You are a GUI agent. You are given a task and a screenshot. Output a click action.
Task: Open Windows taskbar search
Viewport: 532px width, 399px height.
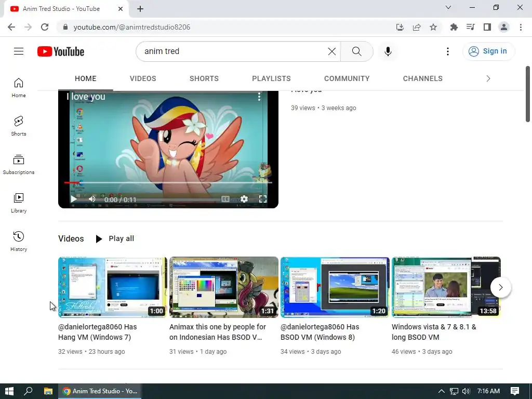coord(28,391)
